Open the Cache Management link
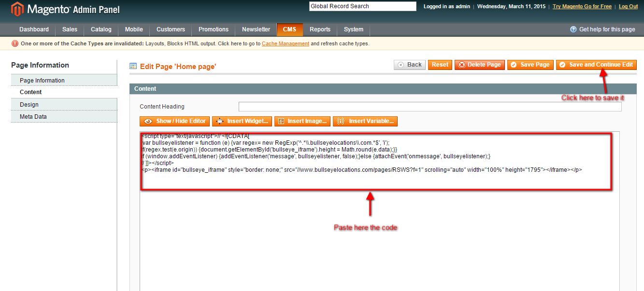Viewport: 644px width, 291px height. (x=286, y=43)
